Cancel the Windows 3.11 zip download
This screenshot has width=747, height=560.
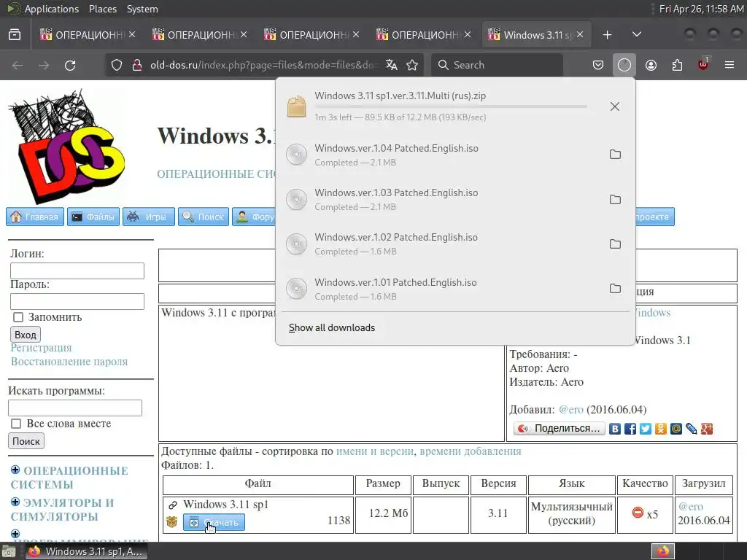pos(615,106)
